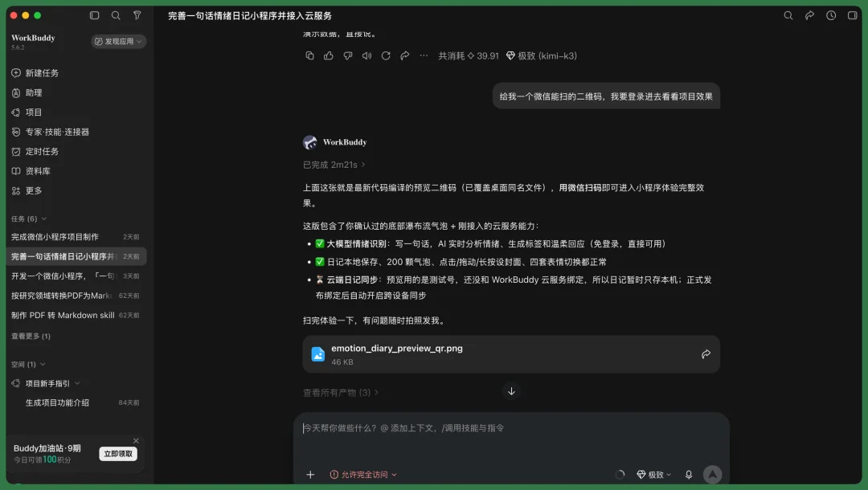Click the user message bubble about 二维码
The width and height of the screenshot is (868, 490).
pyautogui.click(x=606, y=96)
